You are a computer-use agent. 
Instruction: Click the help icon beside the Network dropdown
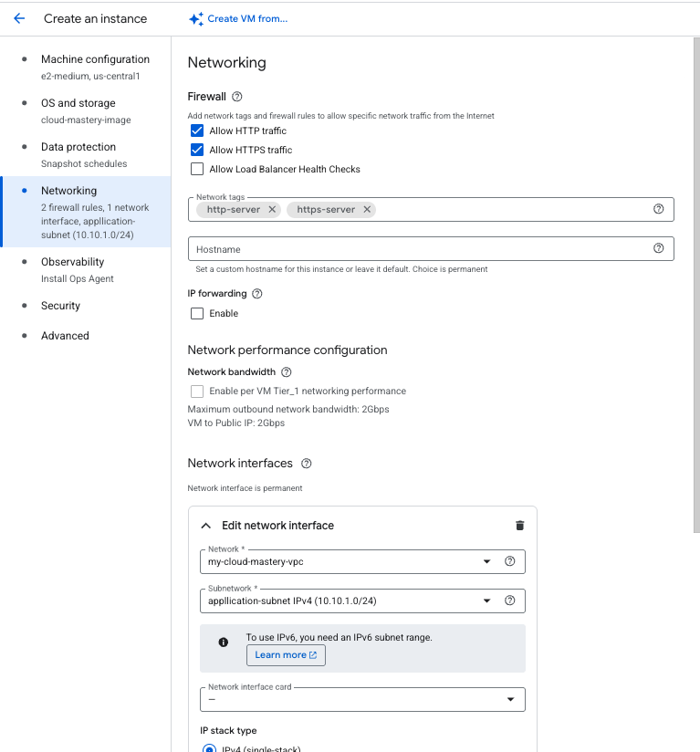(509, 561)
